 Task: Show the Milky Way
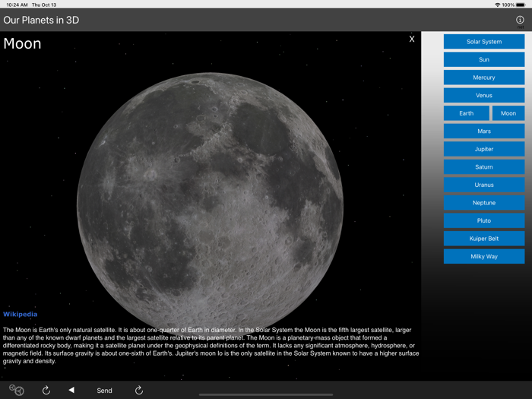(x=483, y=256)
